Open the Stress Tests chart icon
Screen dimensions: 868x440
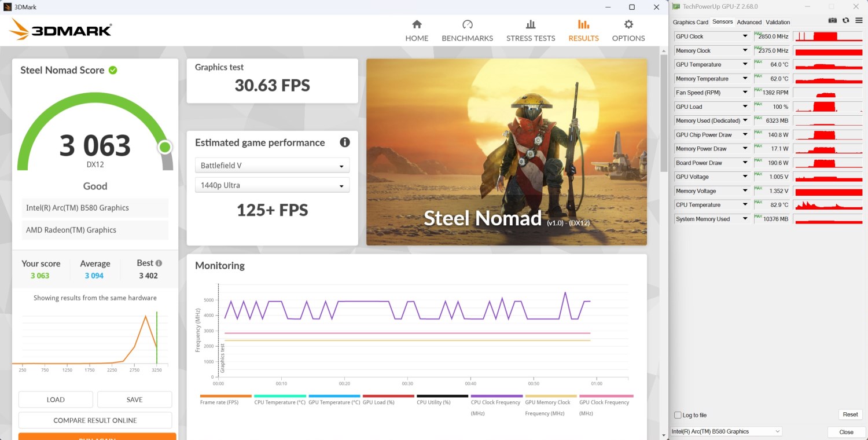pyautogui.click(x=531, y=24)
